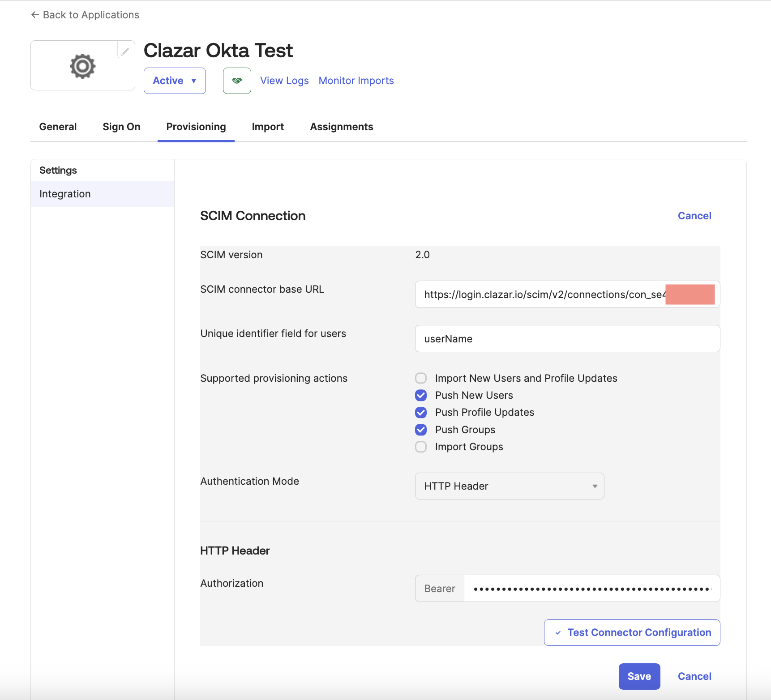Uncheck Push Profile Updates

[x=421, y=412]
